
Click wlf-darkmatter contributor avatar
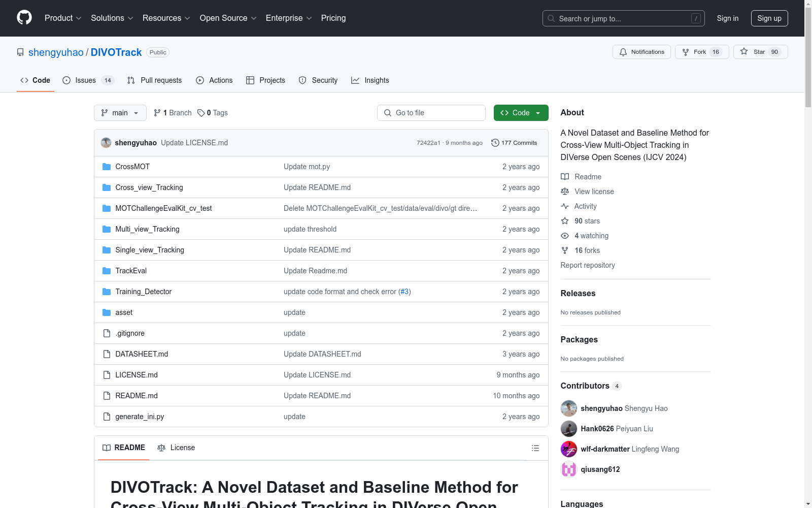click(x=569, y=449)
